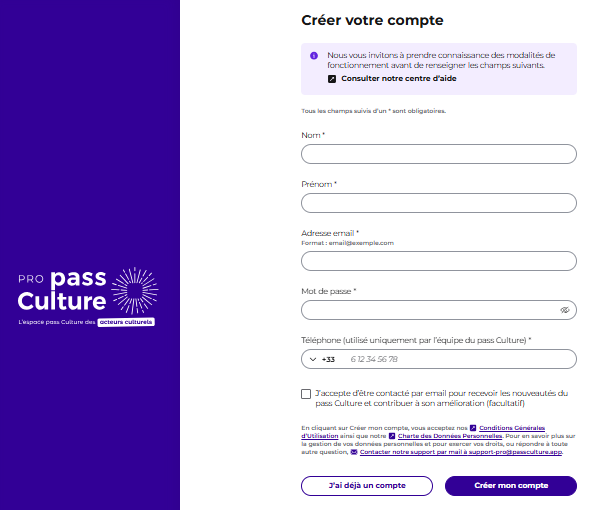Click external link icon before Charte des Données
Image resolution: width=590 pixels, height=510 pixels.
(x=392, y=436)
